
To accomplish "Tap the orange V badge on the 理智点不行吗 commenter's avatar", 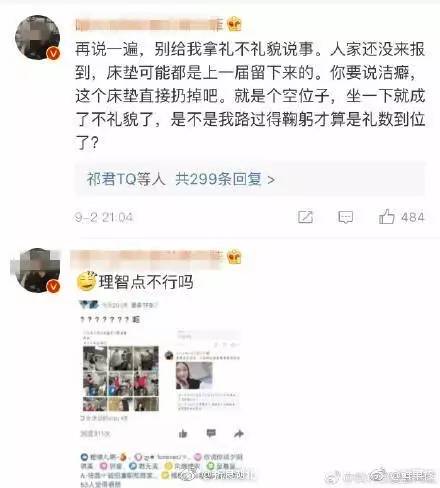I will click(54, 286).
